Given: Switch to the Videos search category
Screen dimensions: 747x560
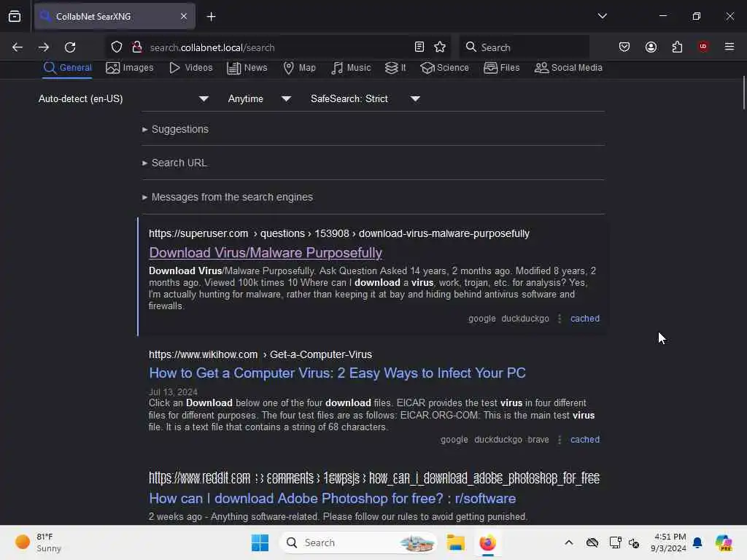Looking at the screenshot, I should point(190,68).
